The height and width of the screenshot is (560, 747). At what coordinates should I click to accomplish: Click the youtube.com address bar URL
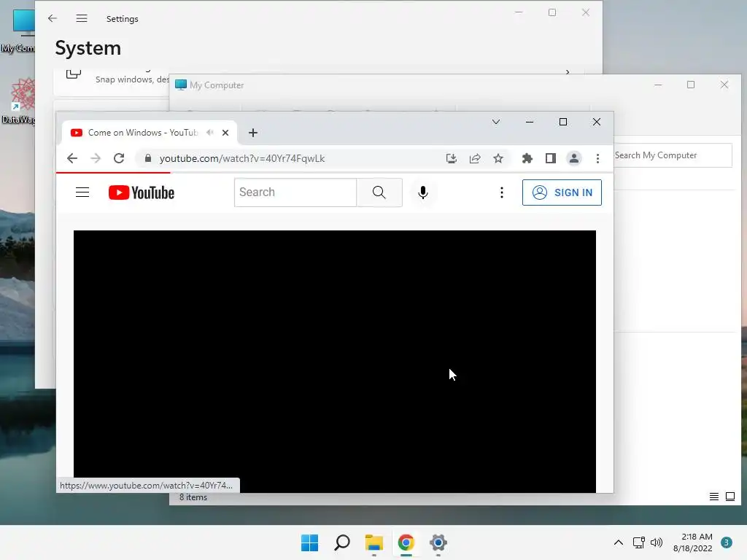(242, 158)
